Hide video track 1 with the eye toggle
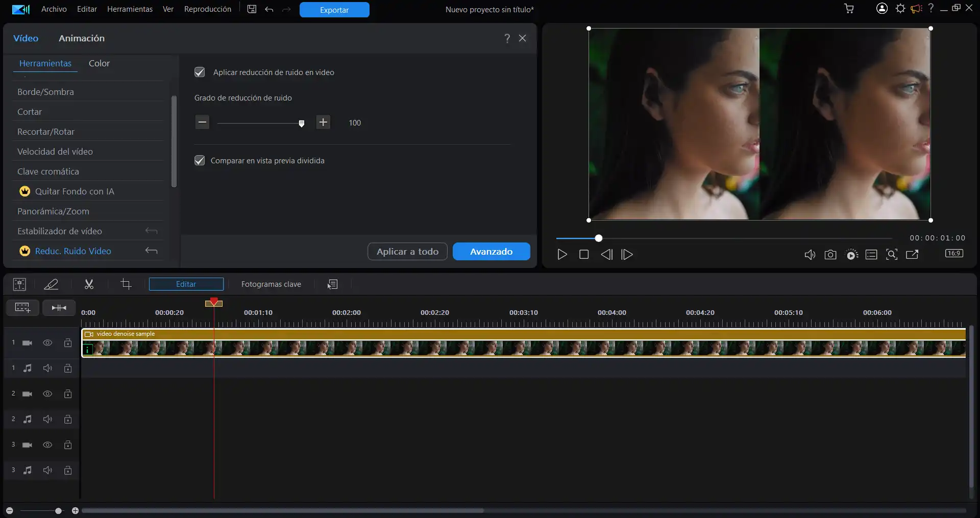 click(x=47, y=343)
